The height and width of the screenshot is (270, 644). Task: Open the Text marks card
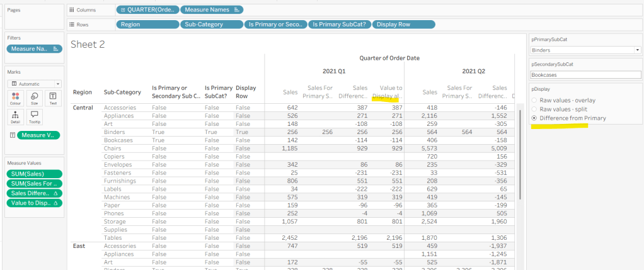click(52, 98)
